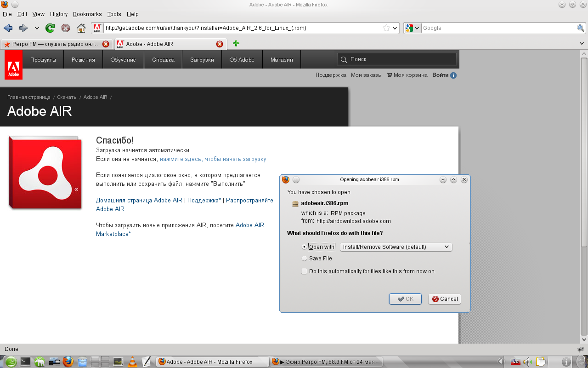588x368 pixels.
Task: Close the Ретро FM tab
Action: point(106,44)
